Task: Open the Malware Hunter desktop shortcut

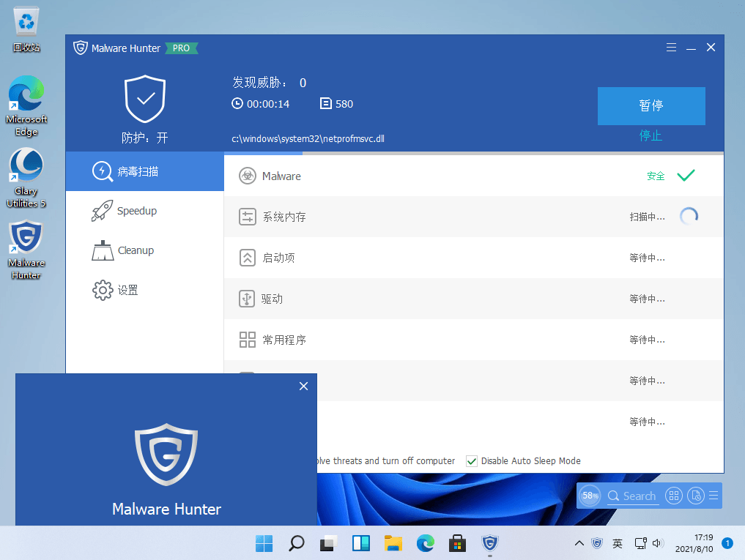Action: point(26,250)
